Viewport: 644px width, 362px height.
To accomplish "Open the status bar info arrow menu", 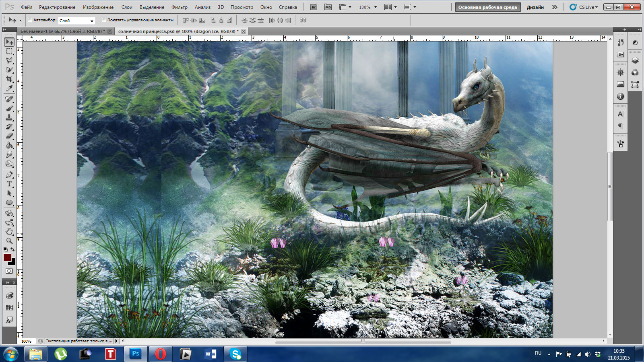I will tap(117, 341).
